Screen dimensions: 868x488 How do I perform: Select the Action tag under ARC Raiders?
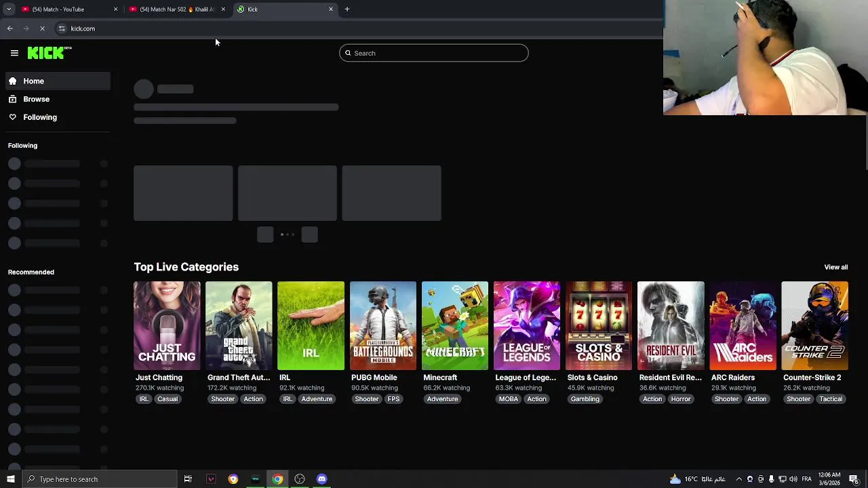tap(757, 399)
